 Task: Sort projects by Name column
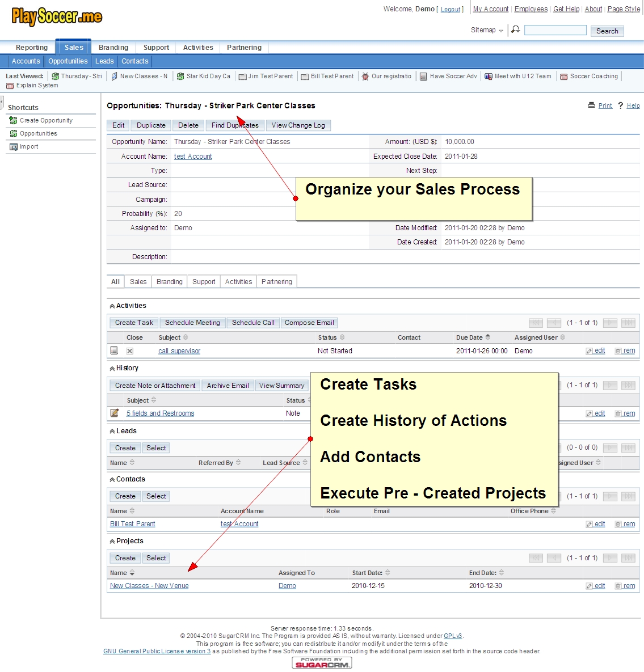122,573
